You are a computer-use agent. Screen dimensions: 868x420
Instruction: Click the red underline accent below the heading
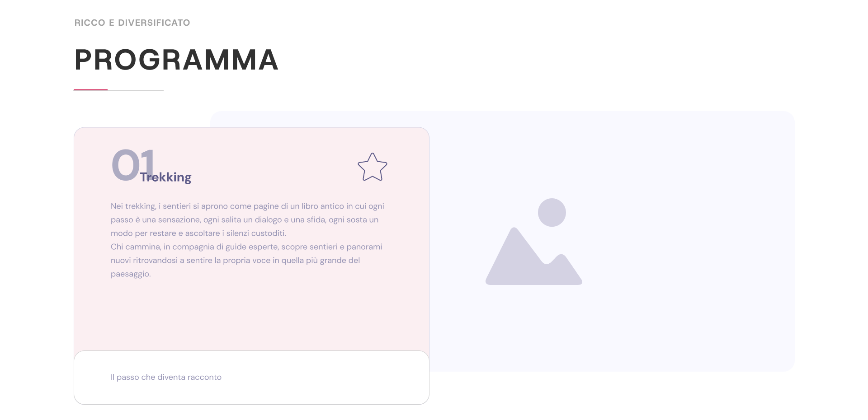[x=90, y=90]
